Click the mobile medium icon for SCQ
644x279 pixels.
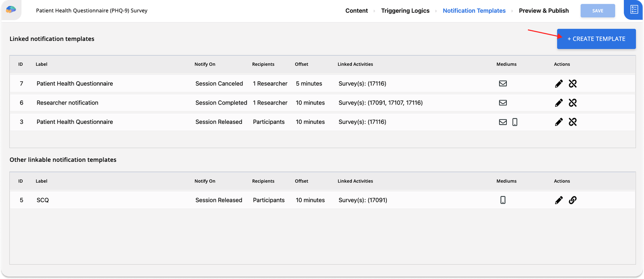503,200
